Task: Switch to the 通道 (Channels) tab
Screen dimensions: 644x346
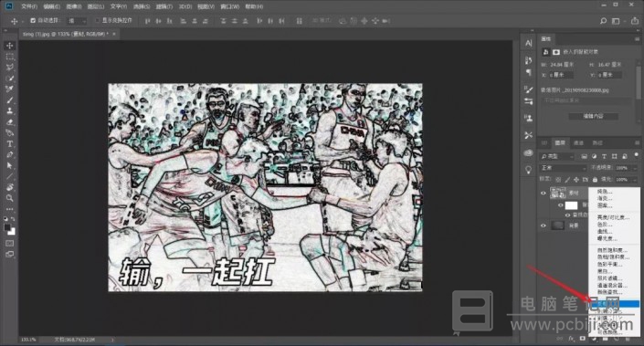Action: click(x=578, y=142)
